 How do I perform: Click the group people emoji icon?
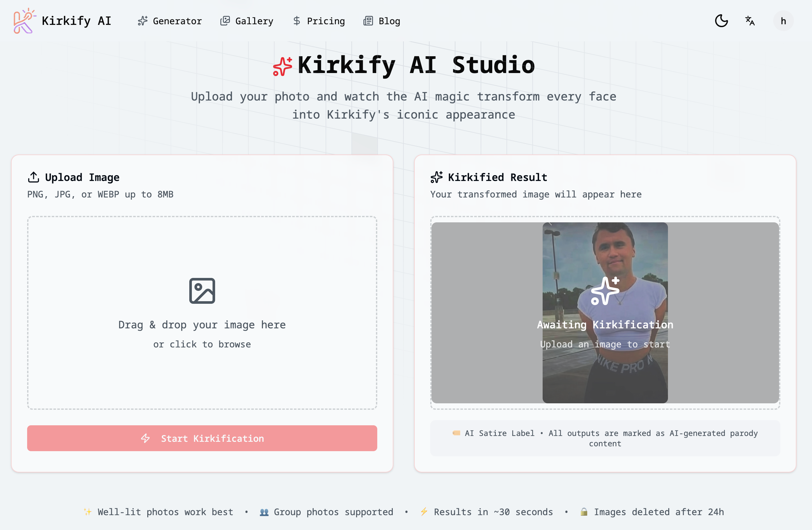[x=264, y=512]
